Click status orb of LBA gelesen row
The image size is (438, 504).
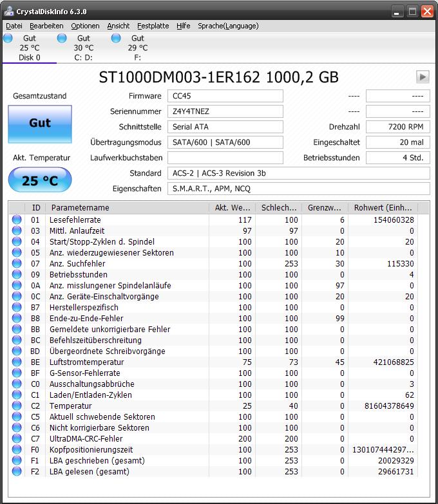17,471
